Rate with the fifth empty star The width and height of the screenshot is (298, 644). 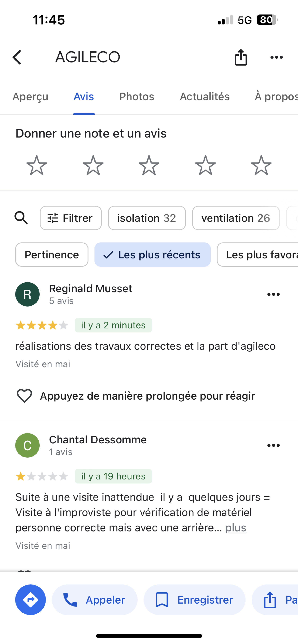click(x=261, y=165)
